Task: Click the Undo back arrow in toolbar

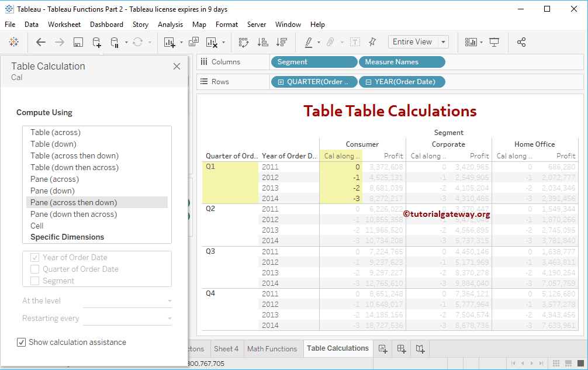Action: pos(41,42)
